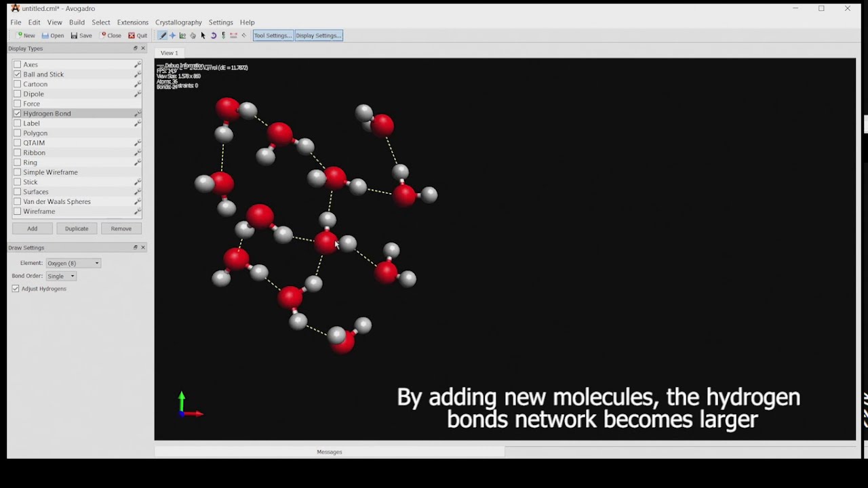The width and height of the screenshot is (868, 488).
Task: Click the Display Settings button
Action: coord(319,35)
